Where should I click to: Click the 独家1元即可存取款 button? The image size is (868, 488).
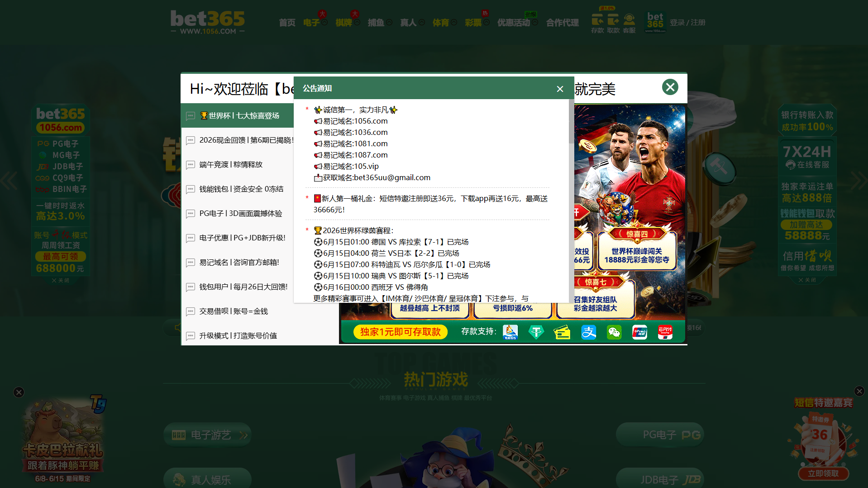click(400, 332)
